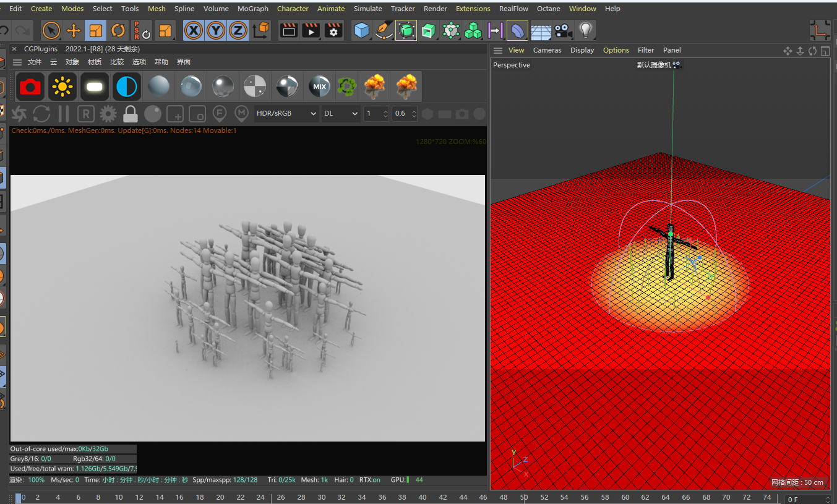Viewport: 837px width, 504px height.
Task: Open the DL render mode dropdown
Action: [x=341, y=114]
